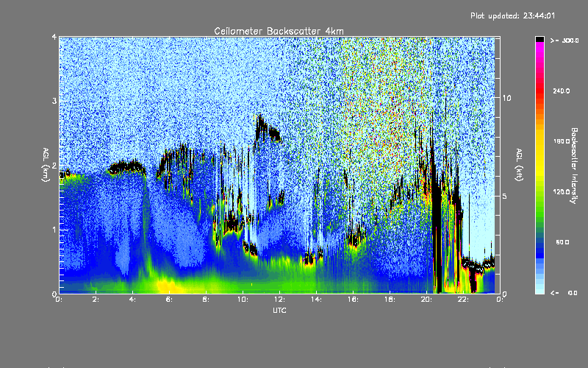The width and height of the screenshot is (588, 368).
Task: Click the '4' tick on km axis
Action: click(54, 37)
